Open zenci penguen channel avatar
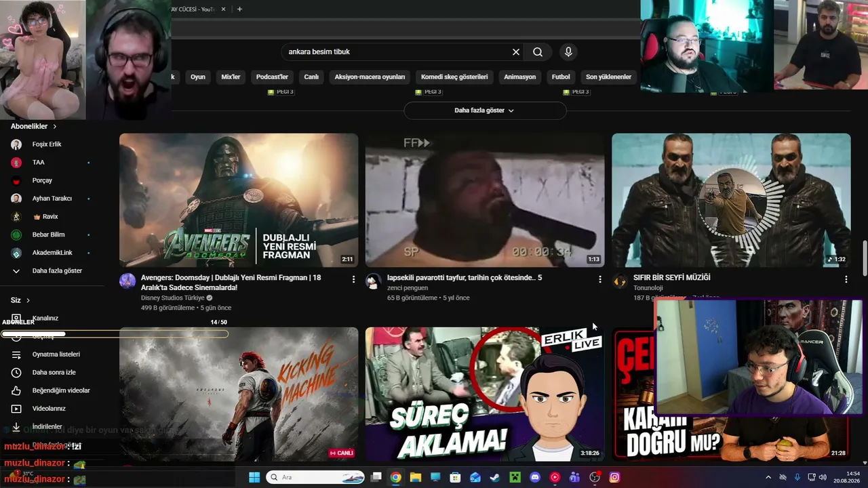Viewport: 868px width, 488px height. tap(374, 281)
